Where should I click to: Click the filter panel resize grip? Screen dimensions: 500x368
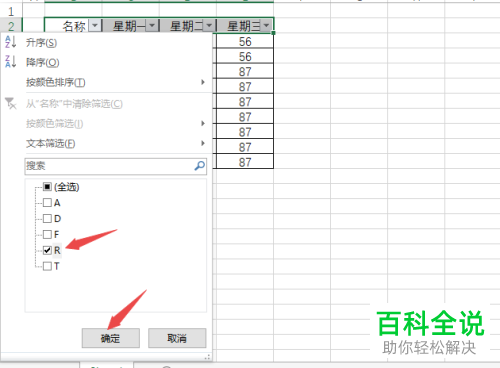[207, 357]
